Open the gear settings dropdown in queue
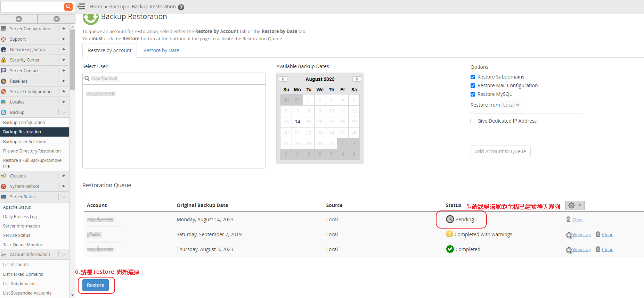The height and width of the screenshot is (298, 644). point(575,205)
